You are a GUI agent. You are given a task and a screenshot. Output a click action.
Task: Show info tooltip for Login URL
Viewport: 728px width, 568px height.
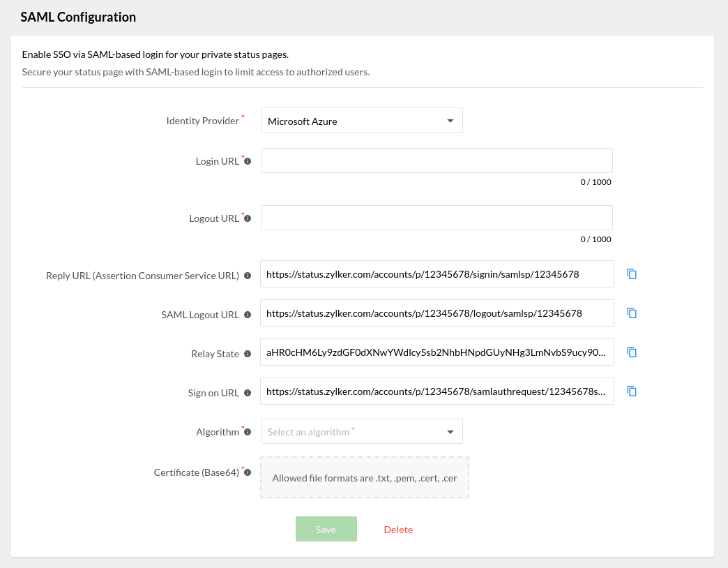(x=248, y=161)
